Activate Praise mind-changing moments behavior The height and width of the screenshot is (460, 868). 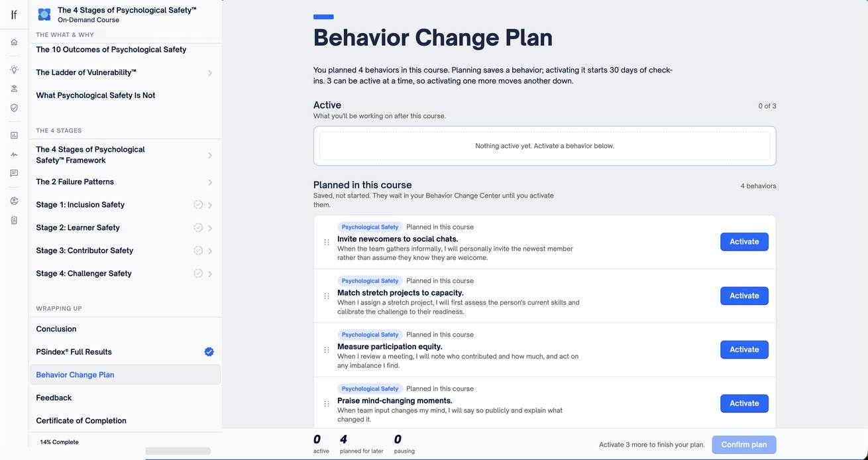[744, 403]
